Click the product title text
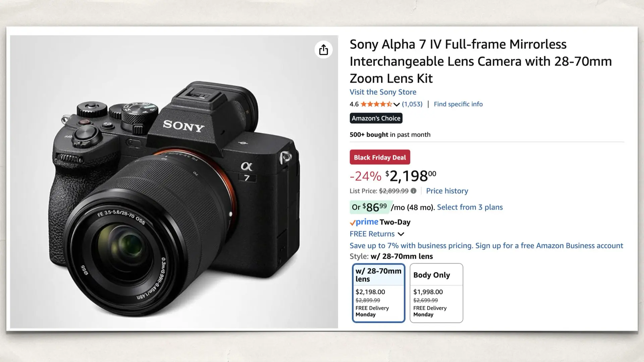644x362 pixels. 480,61
